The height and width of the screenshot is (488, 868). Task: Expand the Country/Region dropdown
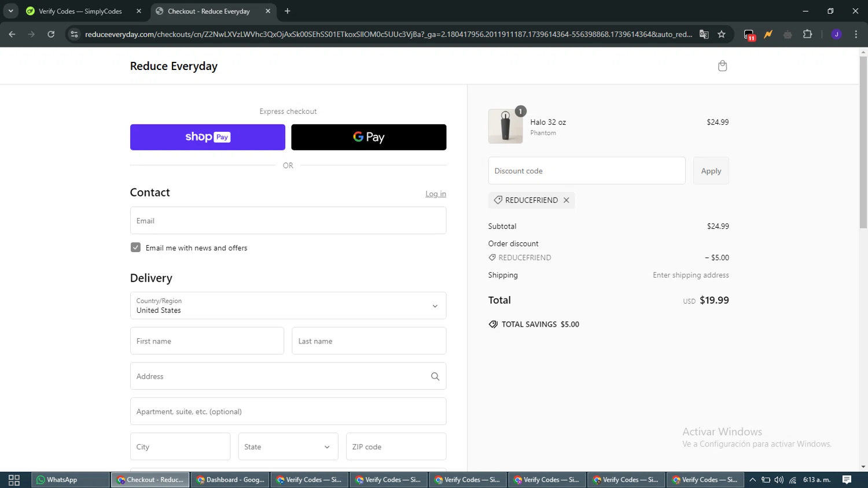pyautogui.click(x=288, y=305)
